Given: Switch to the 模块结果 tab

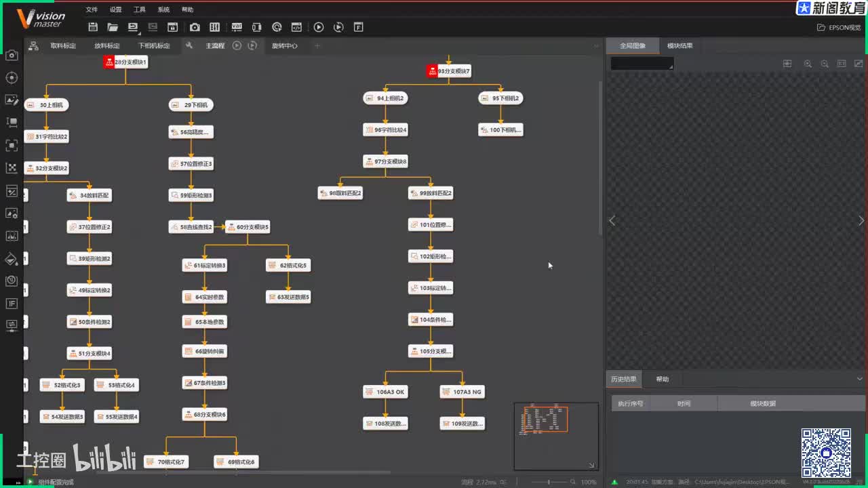Looking at the screenshot, I should tap(680, 45).
